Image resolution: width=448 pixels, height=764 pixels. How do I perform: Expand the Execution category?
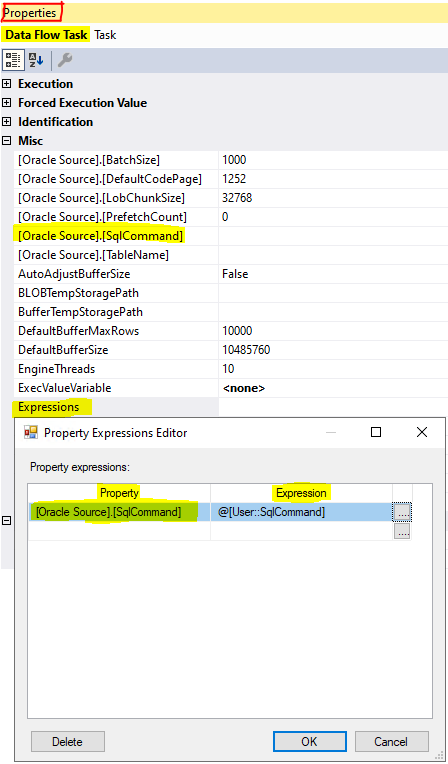[x=6, y=84]
